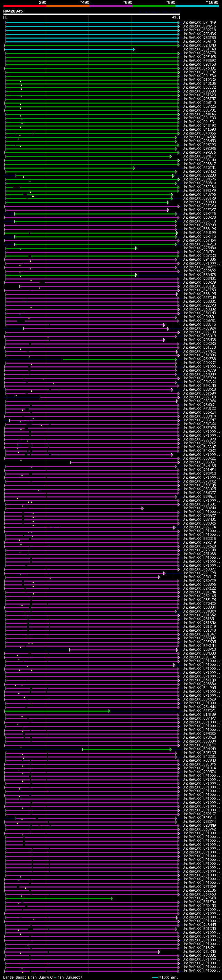Click the UniRef100_Q43492 label
This screenshot has height=980, width=222.
click(x=199, y=125)
